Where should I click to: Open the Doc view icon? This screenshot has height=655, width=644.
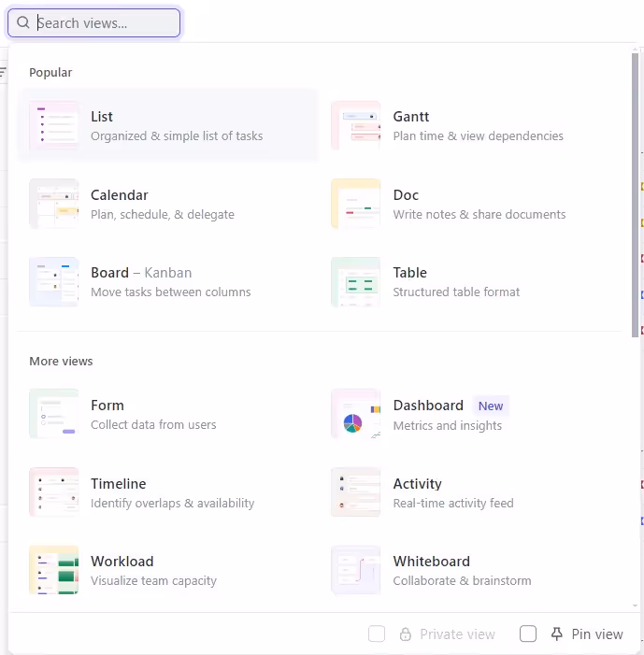[356, 204]
